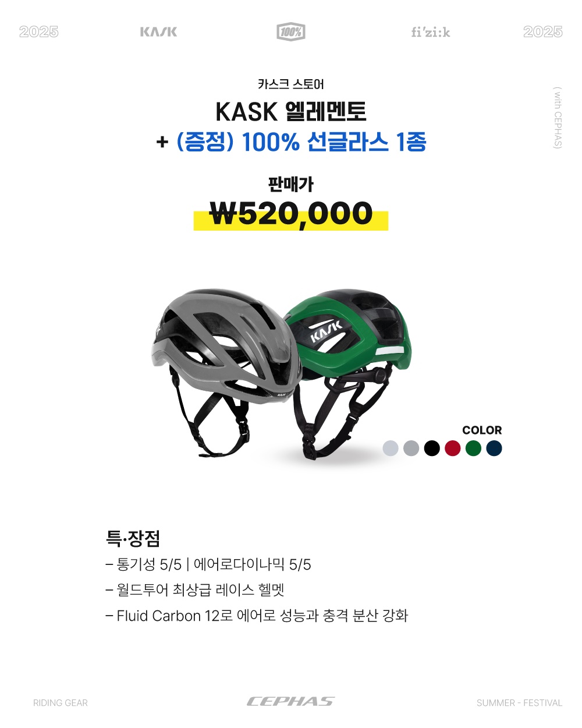
Task: Click the fi'zi:k brand logo
Action: click(x=431, y=32)
